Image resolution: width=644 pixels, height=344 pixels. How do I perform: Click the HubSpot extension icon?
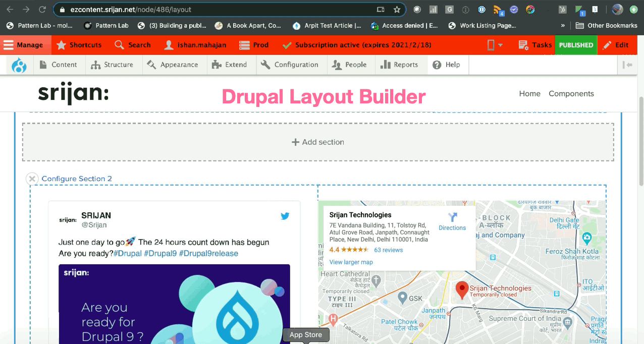pos(562,10)
